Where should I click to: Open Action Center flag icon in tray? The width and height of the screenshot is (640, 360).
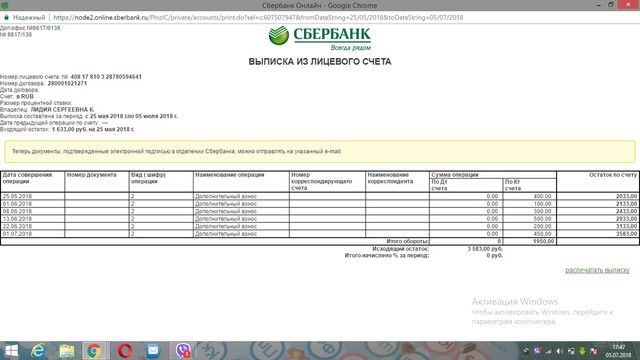(594, 351)
